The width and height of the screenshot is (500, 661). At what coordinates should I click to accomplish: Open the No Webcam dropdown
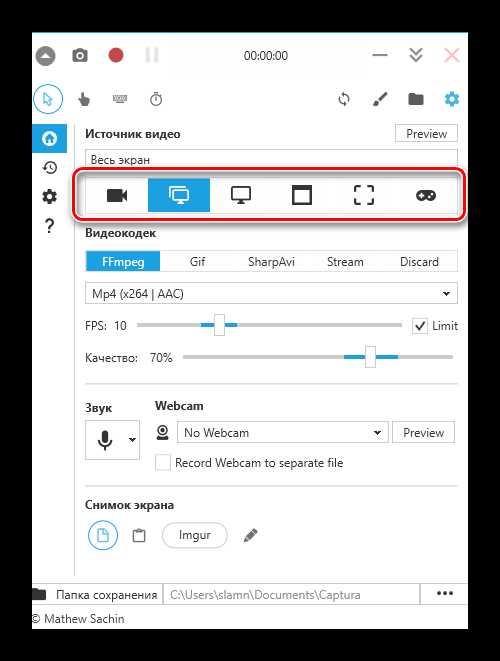(x=282, y=433)
